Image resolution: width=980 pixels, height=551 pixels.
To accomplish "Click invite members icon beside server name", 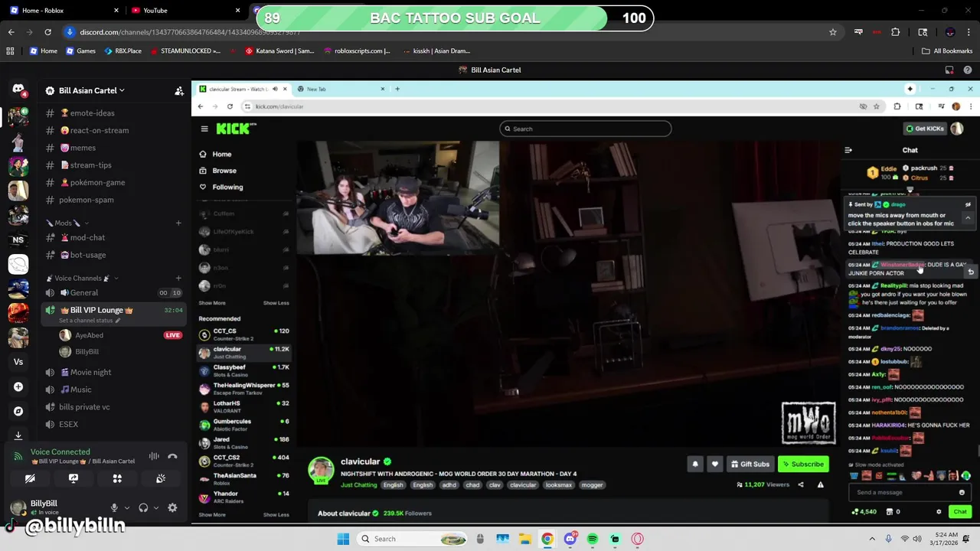I will 179,90.
